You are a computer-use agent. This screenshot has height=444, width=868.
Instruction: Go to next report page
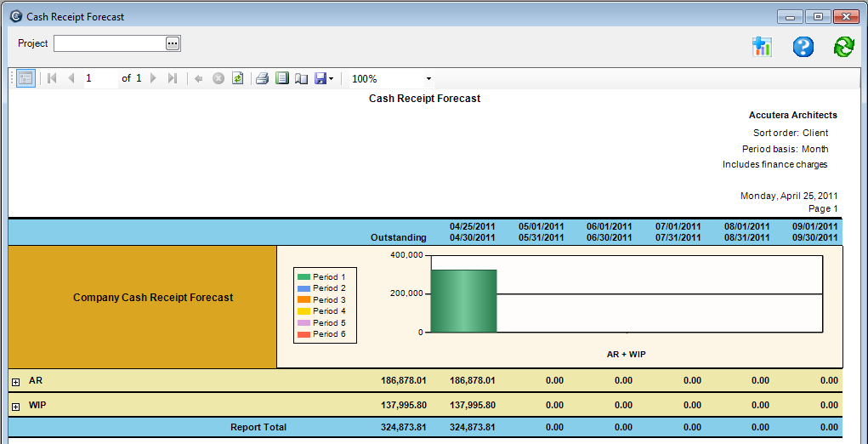[x=154, y=78]
